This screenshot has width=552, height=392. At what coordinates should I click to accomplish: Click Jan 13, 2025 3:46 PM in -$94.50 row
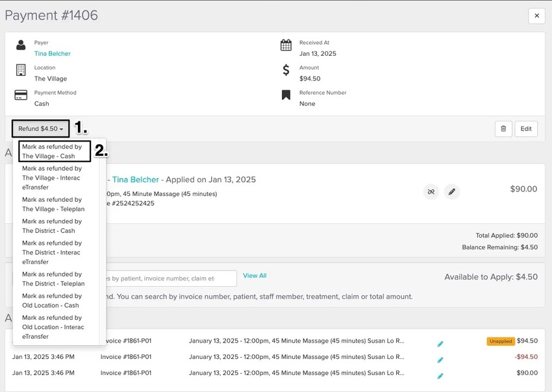pyautogui.click(x=44, y=357)
